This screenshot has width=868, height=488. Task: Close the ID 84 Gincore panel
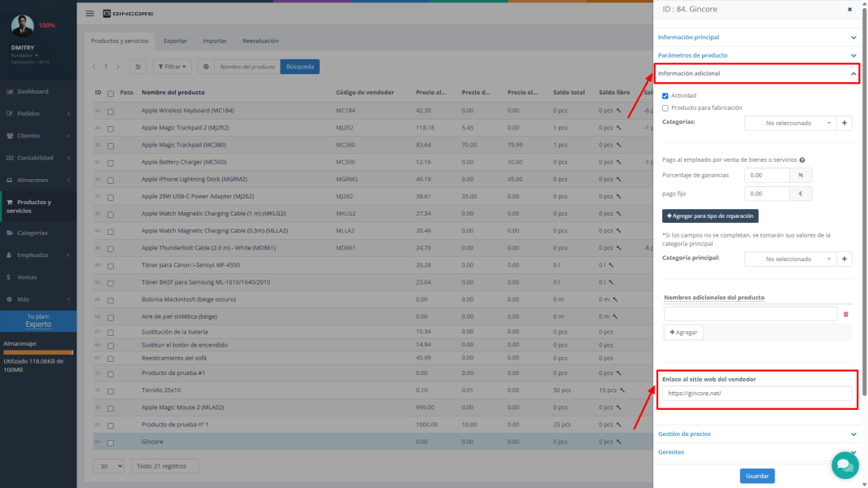(x=850, y=10)
